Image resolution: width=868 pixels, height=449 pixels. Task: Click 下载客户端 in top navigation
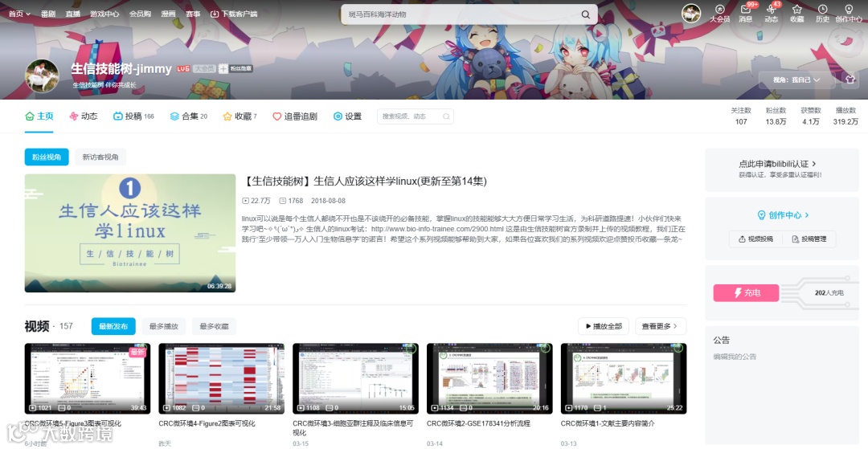point(234,14)
